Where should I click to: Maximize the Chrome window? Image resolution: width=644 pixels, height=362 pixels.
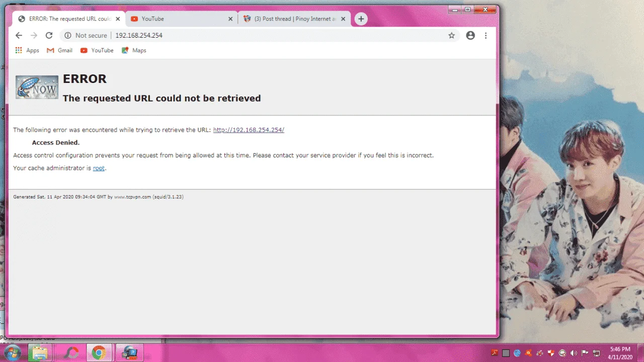click(x=467, y=9)
